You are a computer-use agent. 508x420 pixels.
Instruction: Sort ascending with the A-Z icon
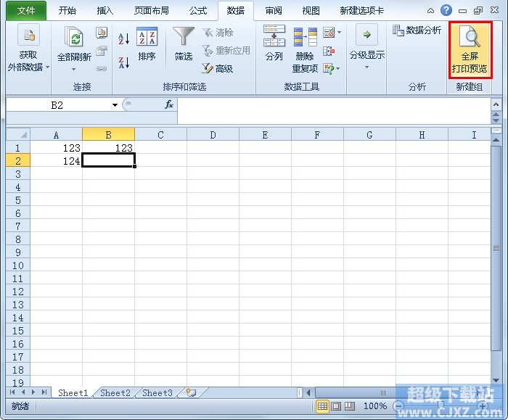124,38
